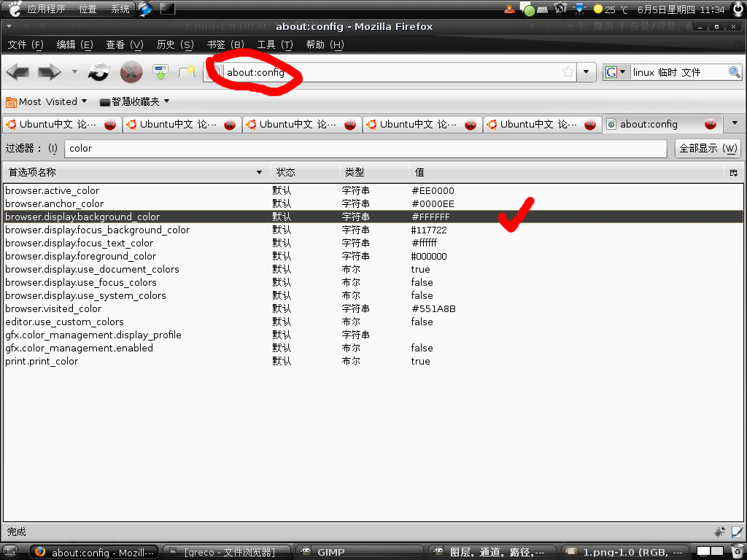The image size is (747, 560).
Task: Click the search magnifier icon
Action: point(734,72)
